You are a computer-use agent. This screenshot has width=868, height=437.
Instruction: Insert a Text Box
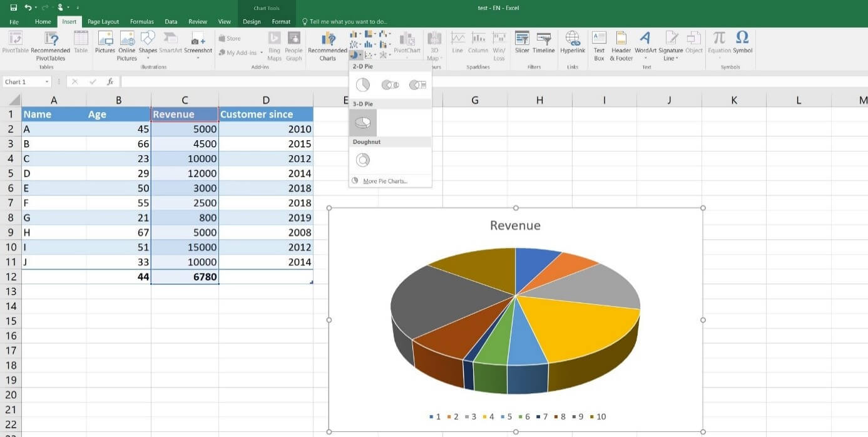[x=599, y=44]
